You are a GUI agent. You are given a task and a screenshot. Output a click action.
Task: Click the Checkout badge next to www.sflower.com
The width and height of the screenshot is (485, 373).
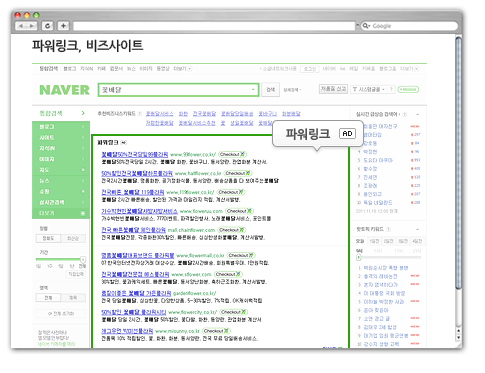point(228,274)
